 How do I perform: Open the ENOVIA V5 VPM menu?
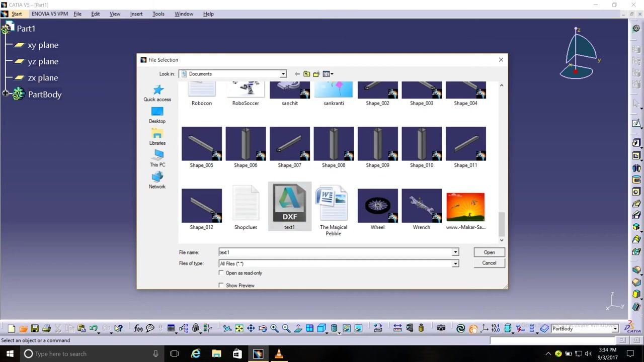(50, 14)
